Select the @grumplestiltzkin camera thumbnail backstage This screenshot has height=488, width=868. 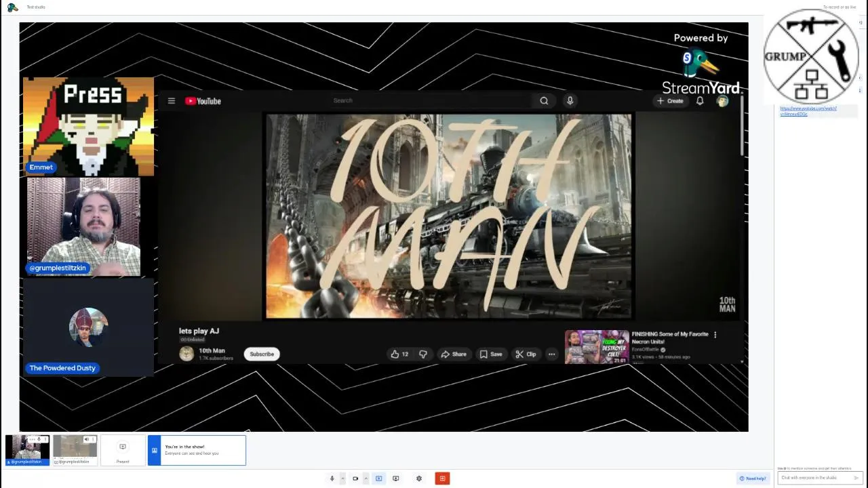point(27,450)
